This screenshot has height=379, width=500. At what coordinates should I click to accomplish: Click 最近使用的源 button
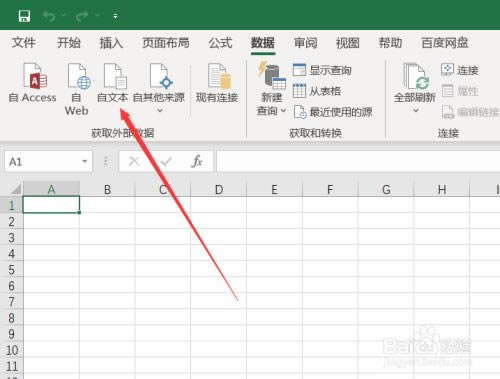[333, 112]
